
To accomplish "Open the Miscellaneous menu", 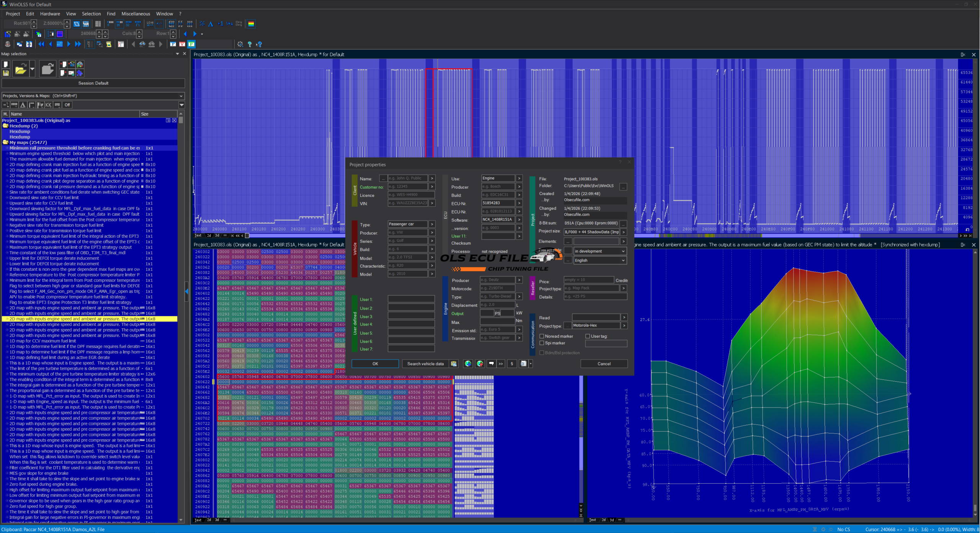I will pos(136,14).
